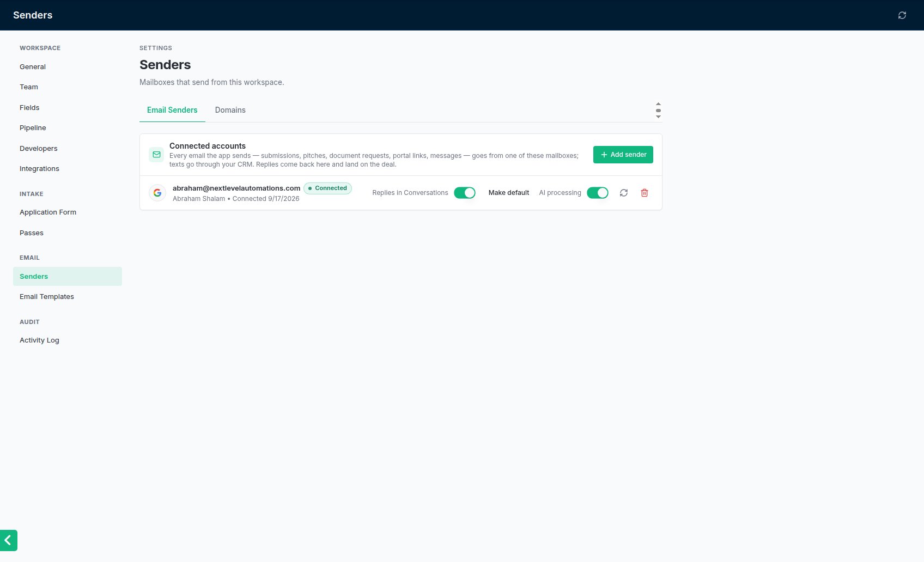Switch to the Domains tab
The image size is (924, 562).
(x=230, y=110)
